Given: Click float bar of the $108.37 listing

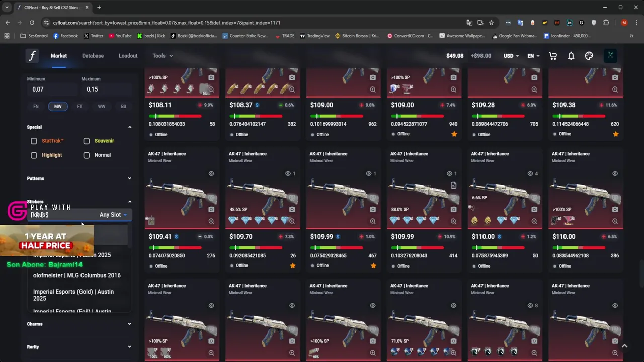Looking at the screenshot, I should (256, 116).
